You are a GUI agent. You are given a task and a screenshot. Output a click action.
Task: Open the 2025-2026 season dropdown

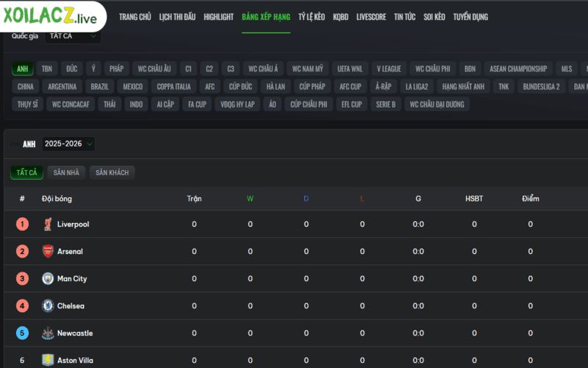click(68, 144)
